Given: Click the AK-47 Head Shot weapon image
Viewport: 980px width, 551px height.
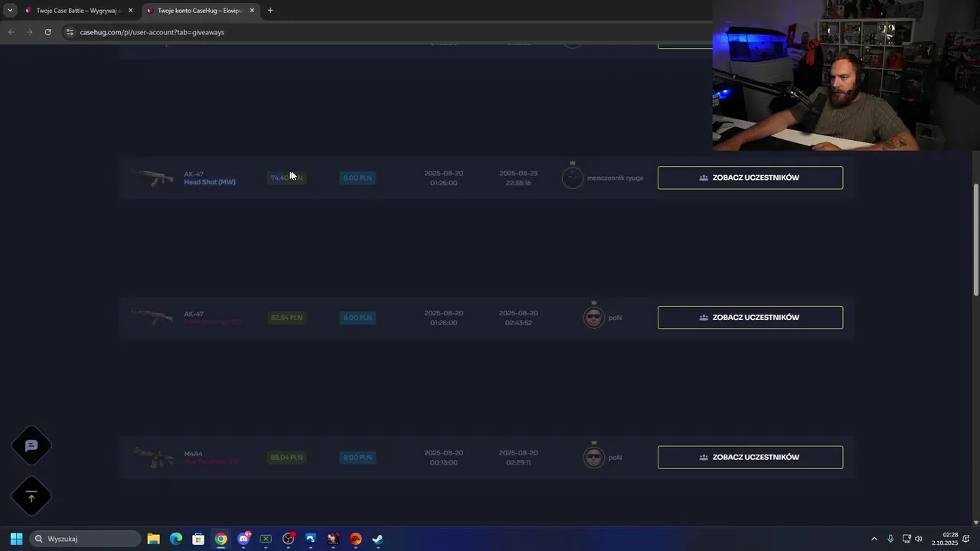Looking at the screenshot, I should [152, 178].
